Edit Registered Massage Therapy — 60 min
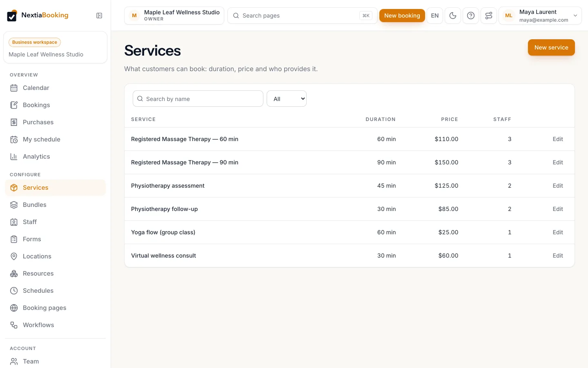 (558, 139)
